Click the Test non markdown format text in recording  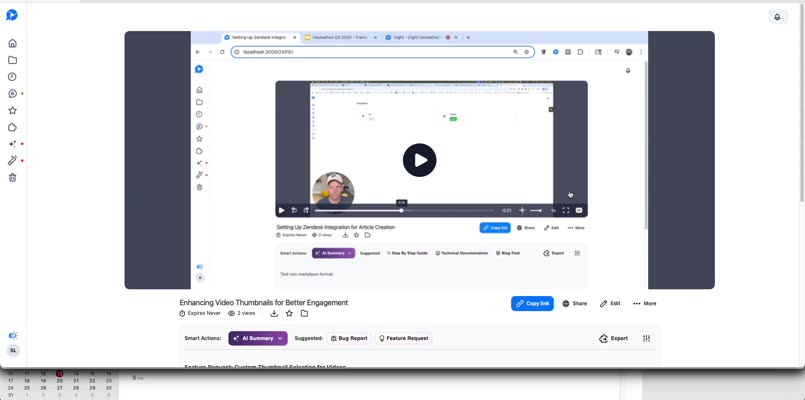click(x=306, y=274)
